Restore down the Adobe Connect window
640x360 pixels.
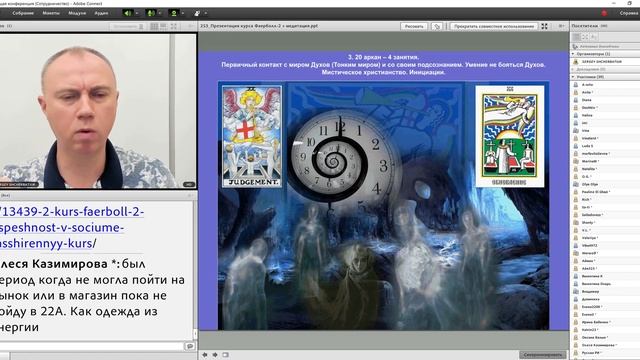pyautogui.click(x=629, y=3)
